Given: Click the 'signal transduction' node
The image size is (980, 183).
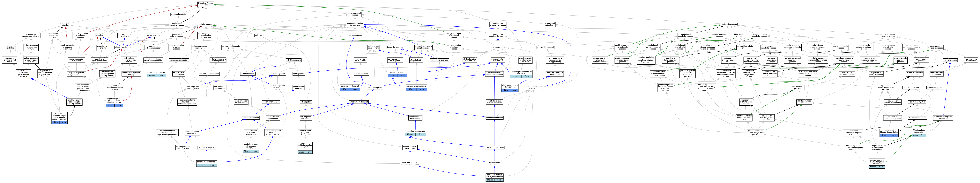Looking at the screenshot, I should (123, 47).
